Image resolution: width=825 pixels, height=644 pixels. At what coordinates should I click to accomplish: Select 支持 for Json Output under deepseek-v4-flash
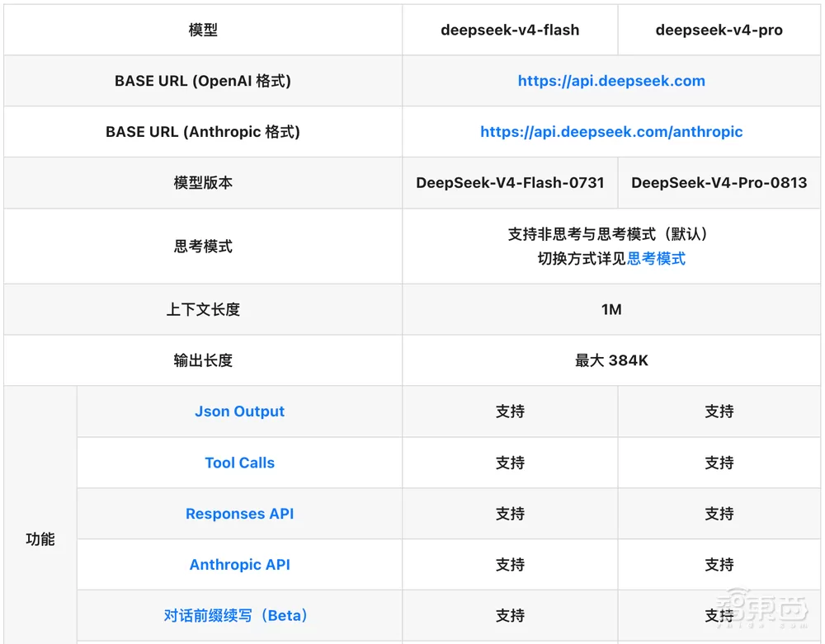[x=510, y=411]
